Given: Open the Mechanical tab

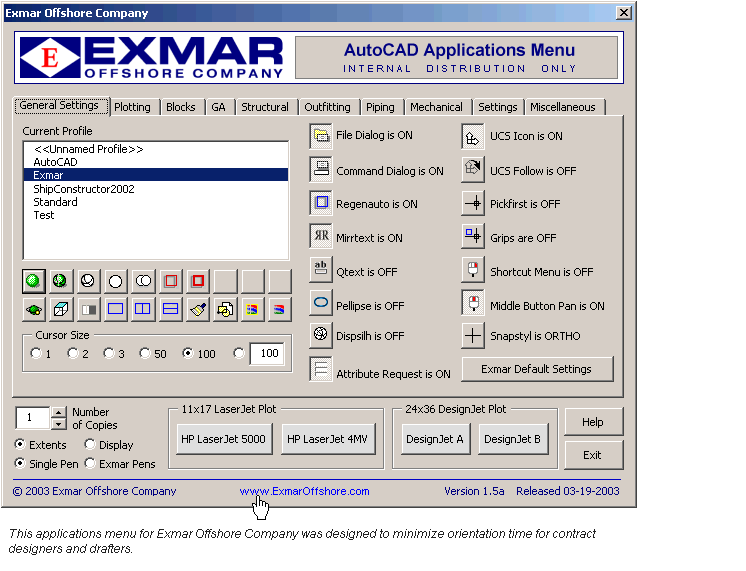Looking at the screenshot, I should (436, 107).
